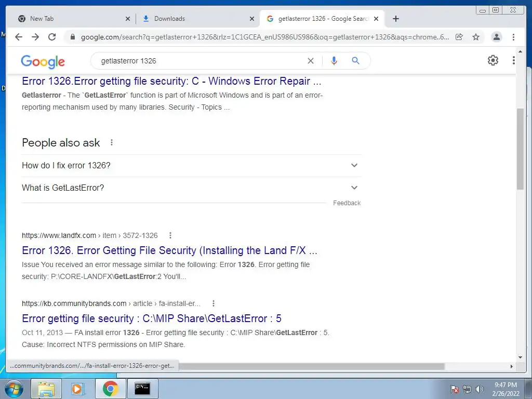Click the Chrome taskbar icon
This screenshot has height=399, width=532.
click(x=110, y=389)
